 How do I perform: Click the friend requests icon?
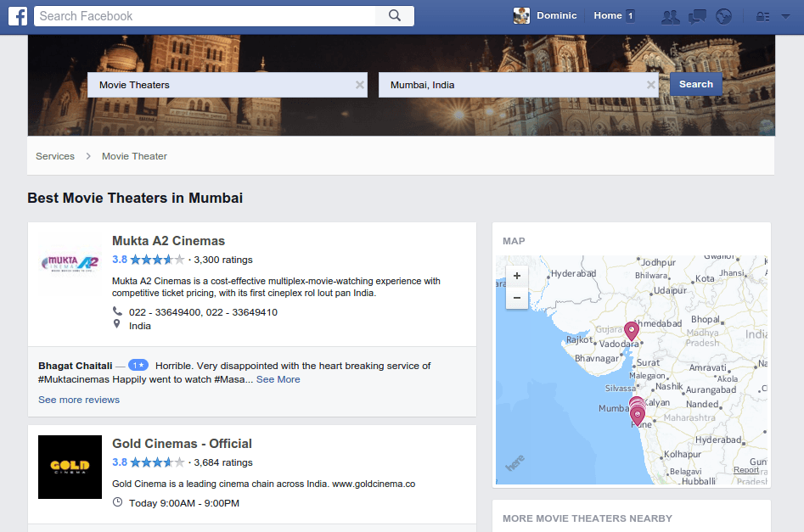(670, 15)
